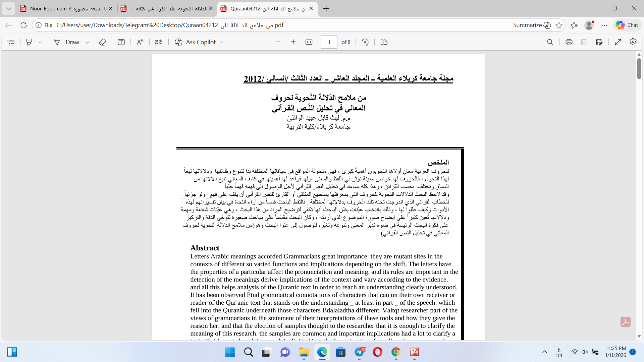Start Read aloud

(140, 42)
